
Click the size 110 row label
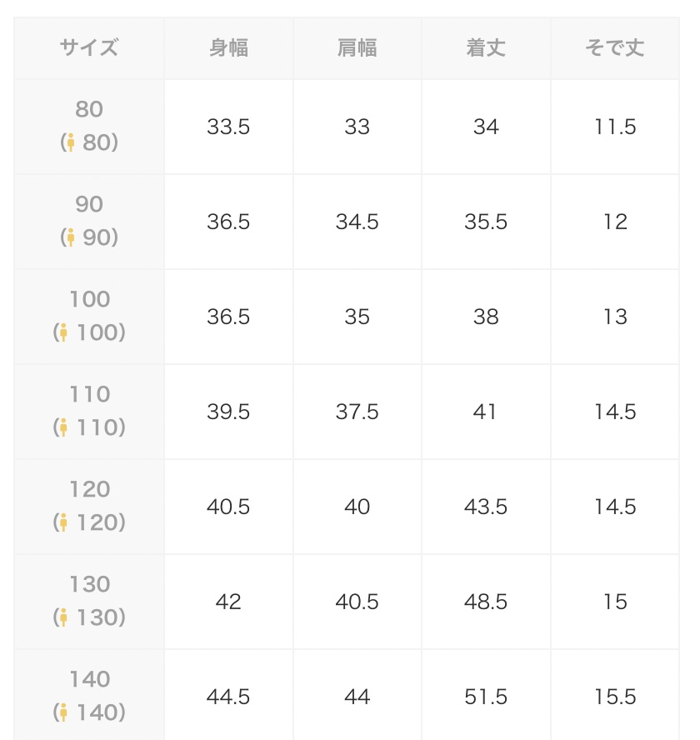click(89, 412)
